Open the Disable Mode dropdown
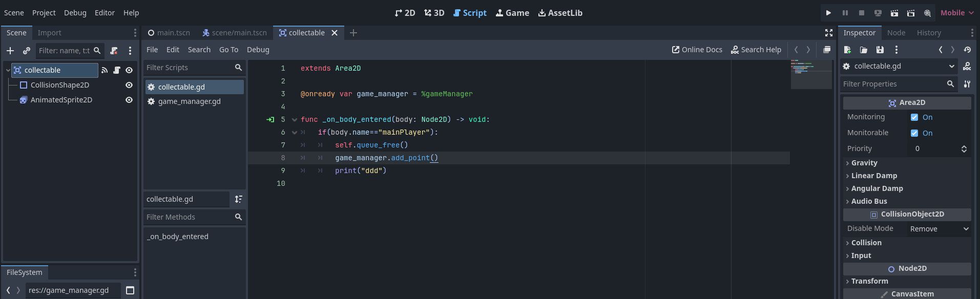This screenshot has width=980, height=299. [939, 229]
